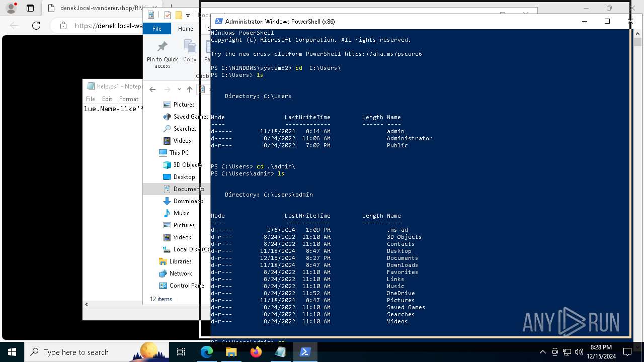Select Searches in navigation pane
Image resolution: width=644 pixels, height=362 pixels.
pyautogui.click(x=180, y=129)
